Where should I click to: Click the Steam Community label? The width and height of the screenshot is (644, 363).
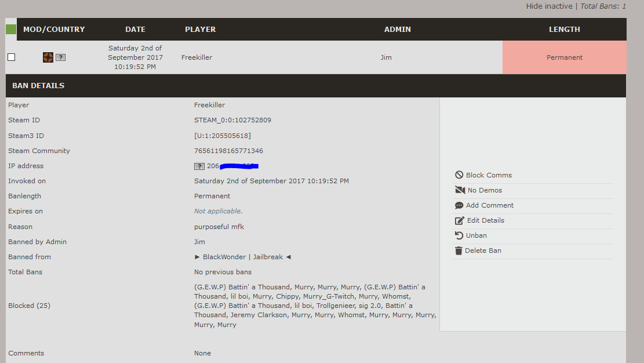[x=39, y=151]
